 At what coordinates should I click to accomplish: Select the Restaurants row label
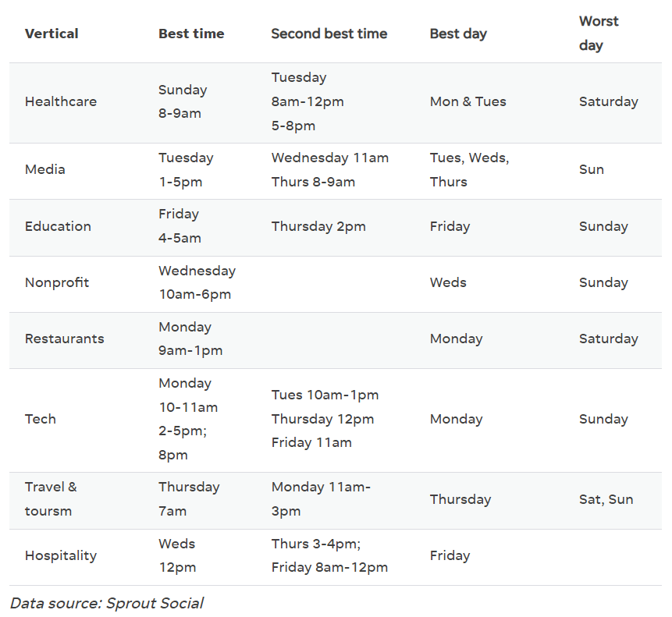pos(64,339)
